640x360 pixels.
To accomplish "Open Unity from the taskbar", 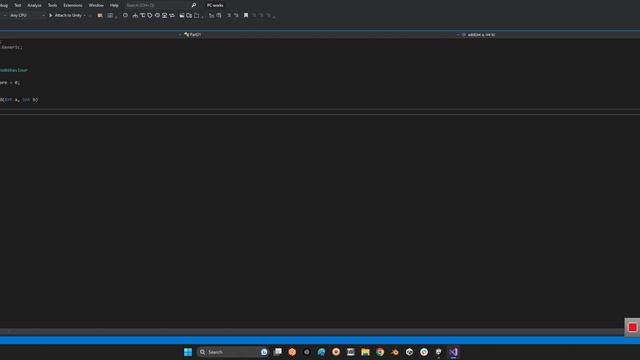I will coord(409,352).
